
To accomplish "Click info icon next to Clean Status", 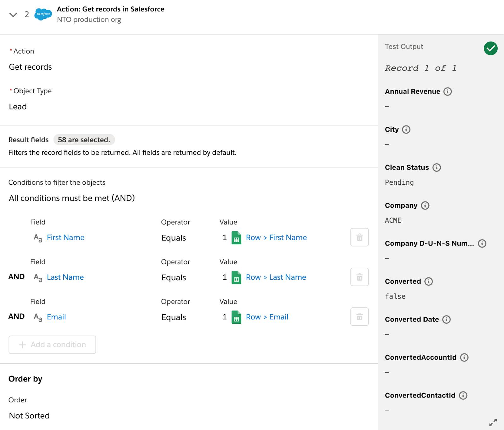I will point(437,167).
